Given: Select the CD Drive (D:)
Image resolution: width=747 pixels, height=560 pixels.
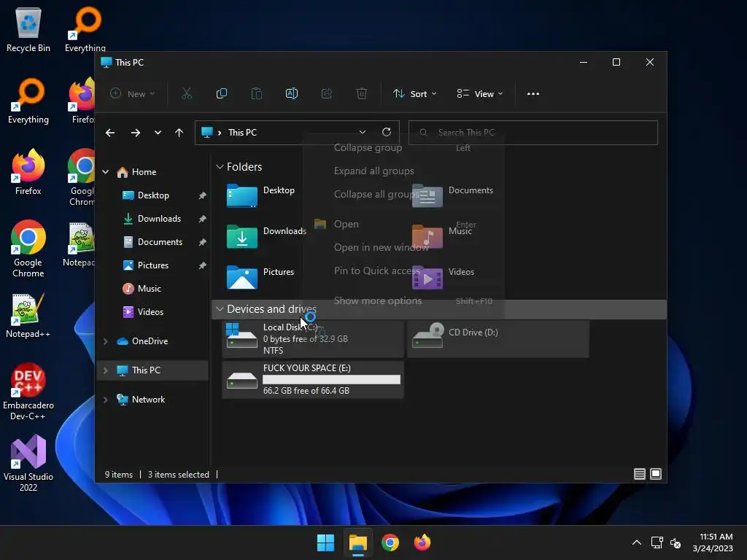Looking at the screenshot, I should pyautogui.click(x=498, y=338).
